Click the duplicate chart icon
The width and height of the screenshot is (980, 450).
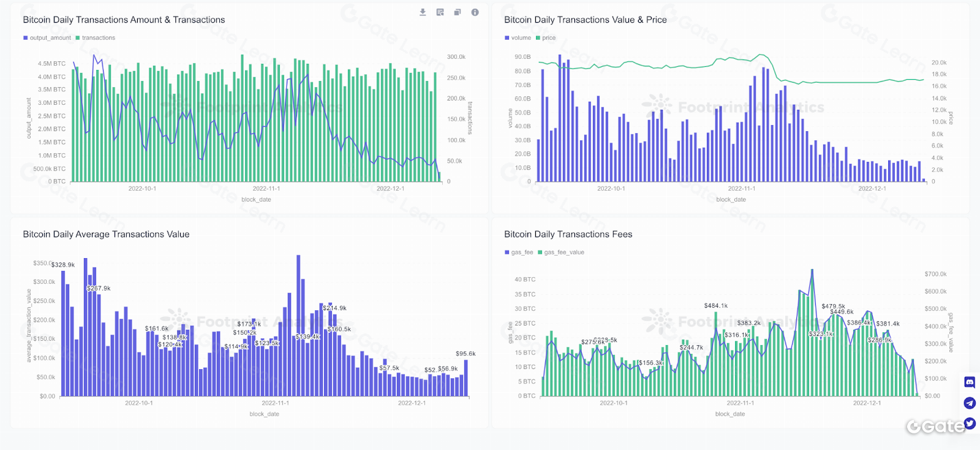pos(457,12)
